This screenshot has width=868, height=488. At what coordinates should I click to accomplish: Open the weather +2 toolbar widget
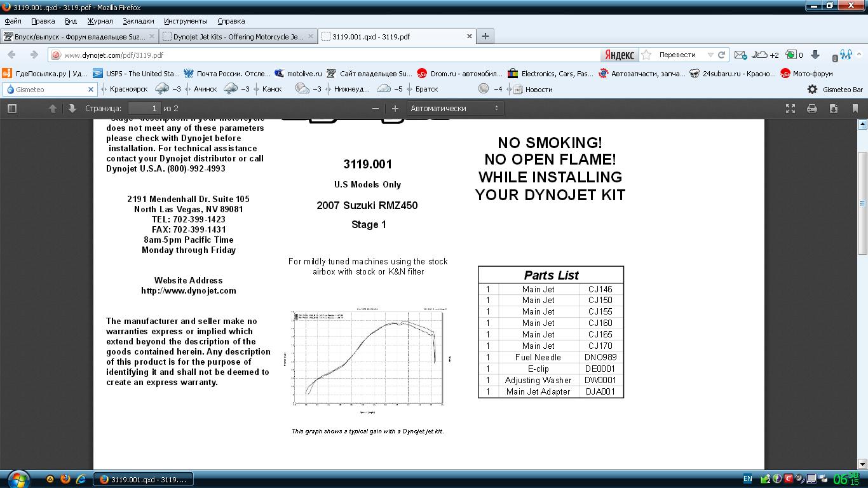766,55
